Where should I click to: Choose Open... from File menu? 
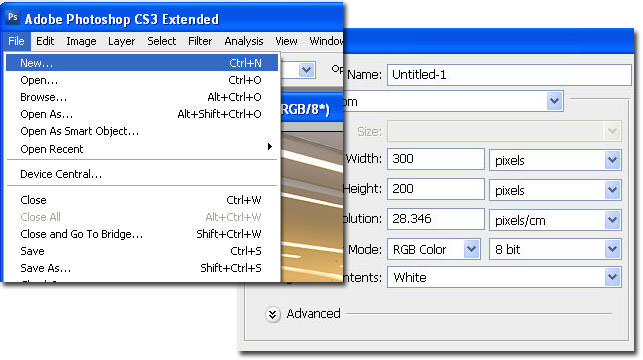pos(142,80)
